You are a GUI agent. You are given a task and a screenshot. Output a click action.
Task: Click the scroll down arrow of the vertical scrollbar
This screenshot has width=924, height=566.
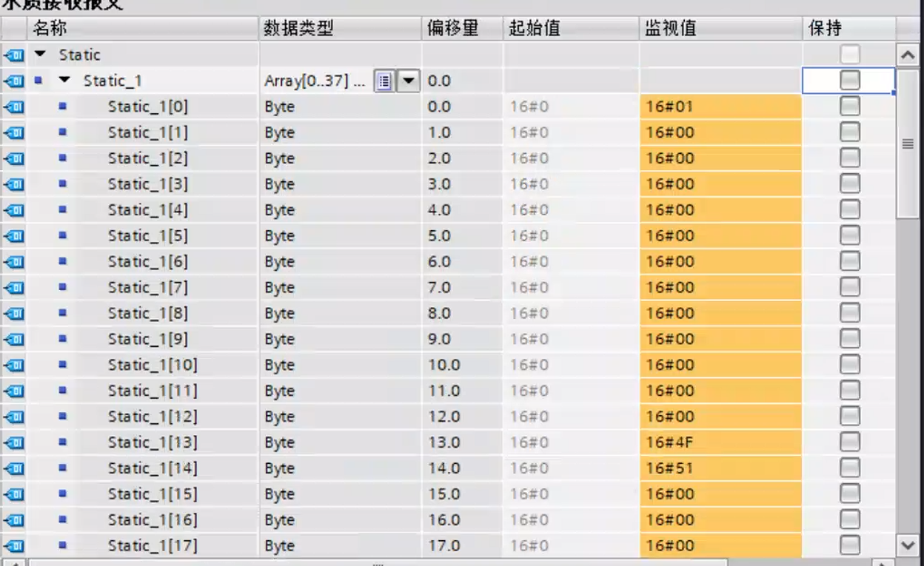click(908, 546)
